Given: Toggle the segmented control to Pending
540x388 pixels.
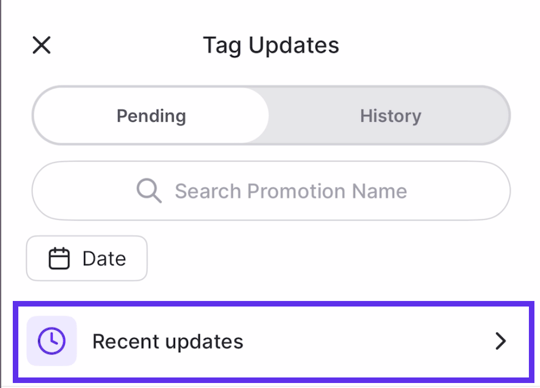Looking at the screenshot, I should (x=151, y=115).
